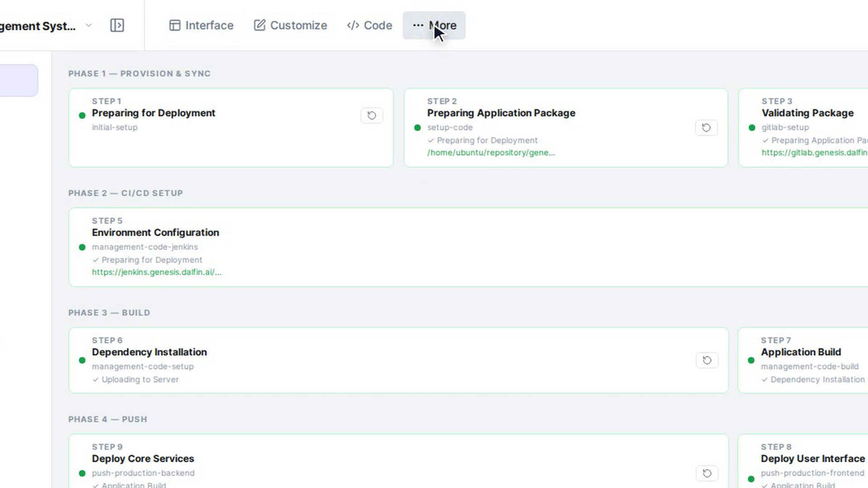This screenshot has width=868, height=488.
Task: Toggle the sidebar panel icon
Action: (117, 25)
